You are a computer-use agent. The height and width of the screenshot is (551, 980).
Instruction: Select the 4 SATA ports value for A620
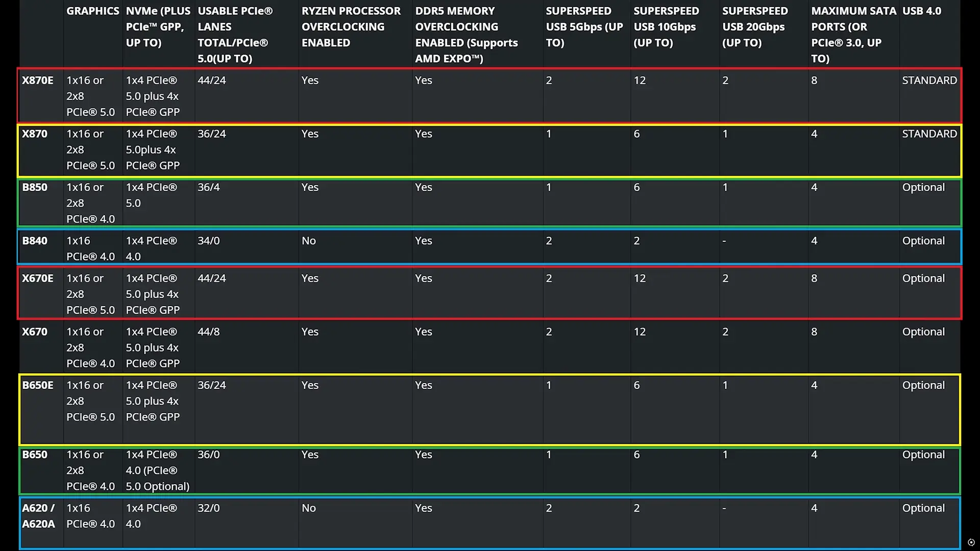tap(814, 508)
